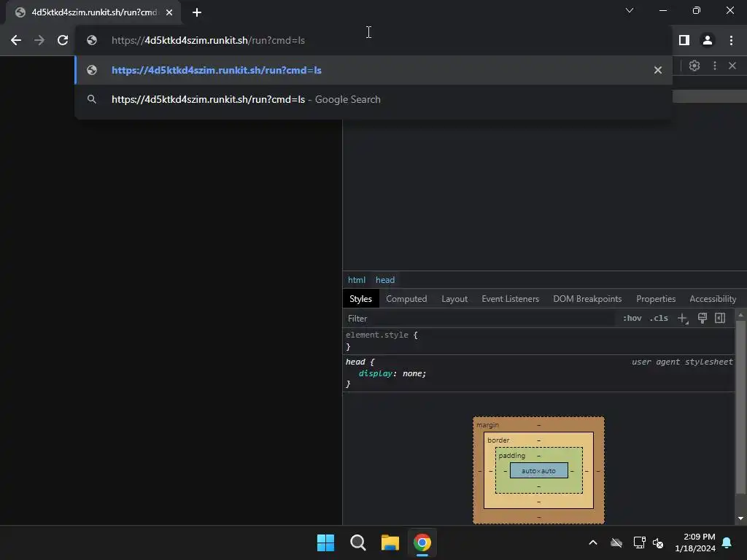Select head in the DOM breadcrumb
Viewport: 747px width, 560px height.
click(x=385, y=280)
